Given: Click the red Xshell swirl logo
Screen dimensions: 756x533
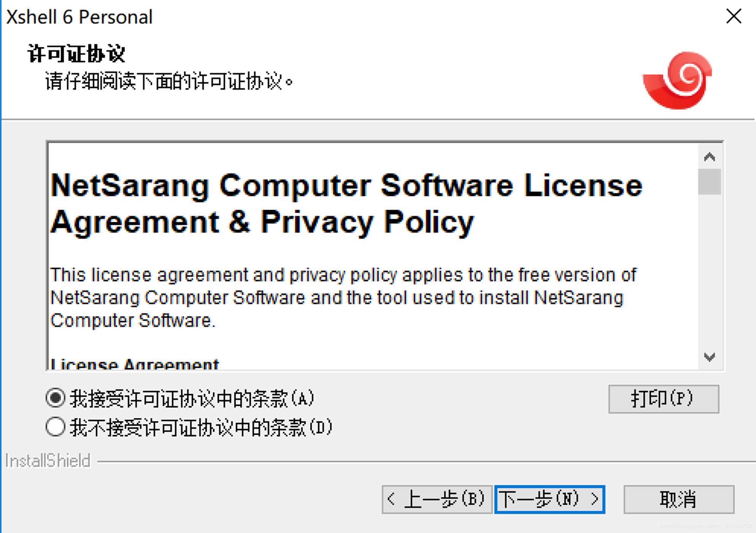Looking at the screenshot, I should 678,80.
